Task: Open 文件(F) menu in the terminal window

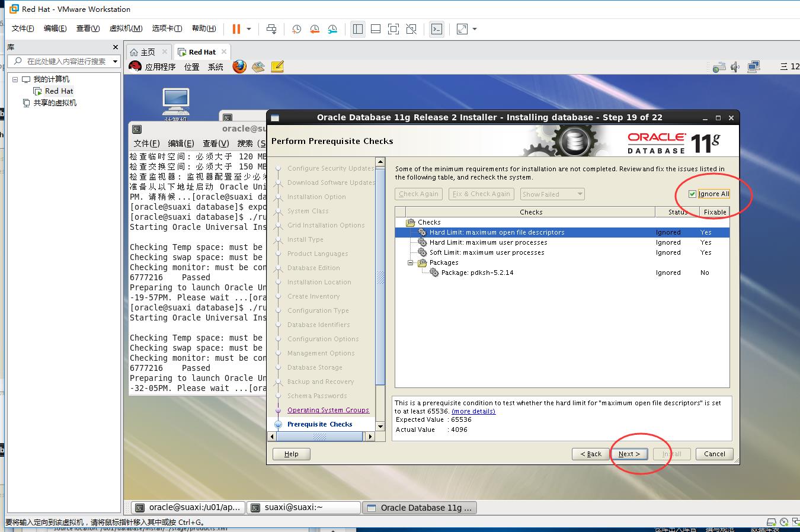Action: click(146, 143)
